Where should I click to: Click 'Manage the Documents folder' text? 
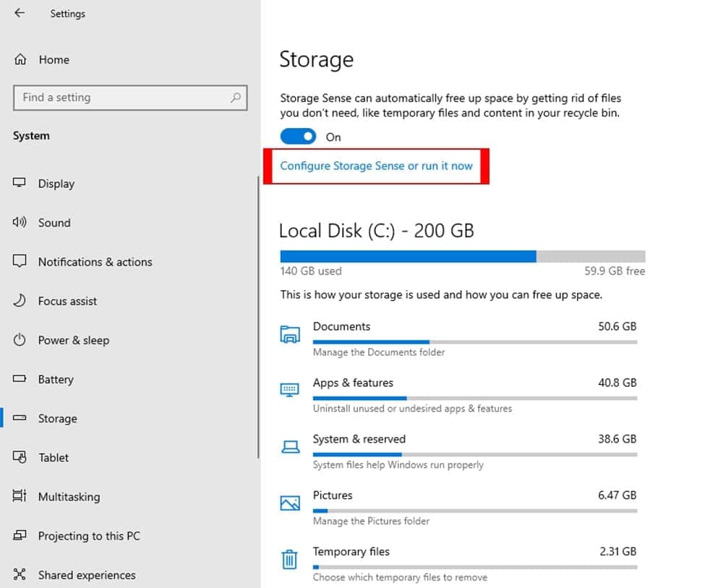[379, 352]
